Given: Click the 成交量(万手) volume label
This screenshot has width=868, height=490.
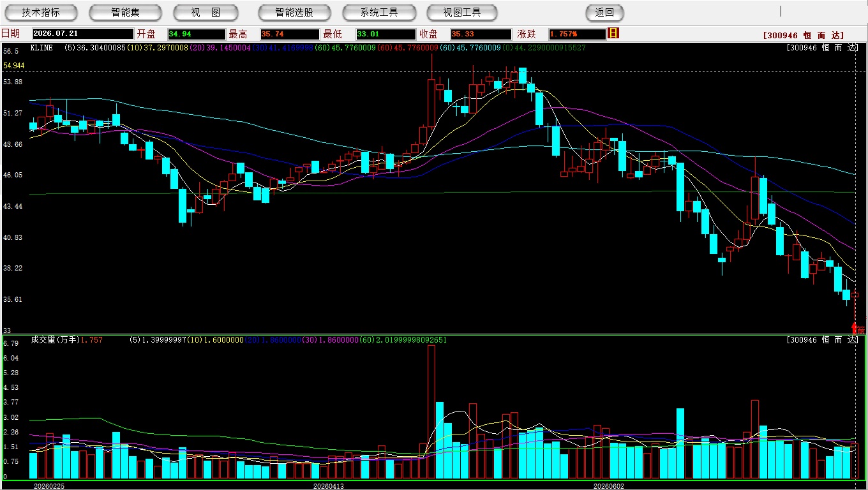Looking at the screenshot, I should (x=55, y=340).
